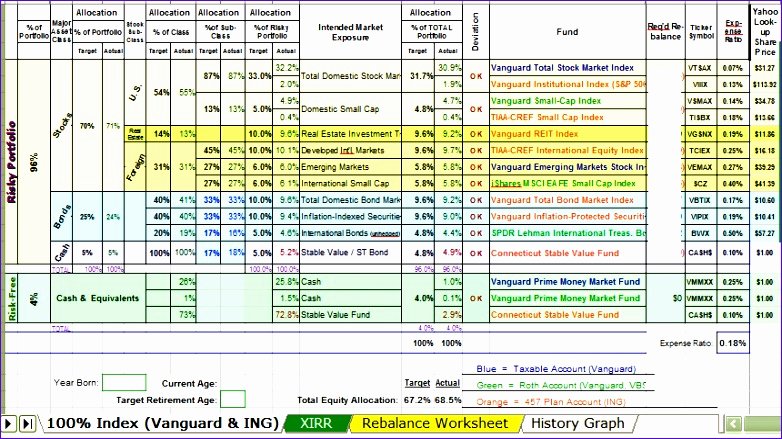Viewport: 782px width, 439px height.
Task: Select the Vanguard Small-Cap Index cell
Action: click(x=568, y=101)
